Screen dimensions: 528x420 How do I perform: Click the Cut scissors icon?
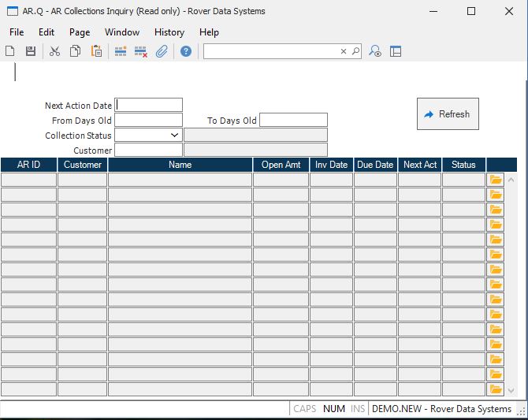pyautogui.click(x=54, y=51)
